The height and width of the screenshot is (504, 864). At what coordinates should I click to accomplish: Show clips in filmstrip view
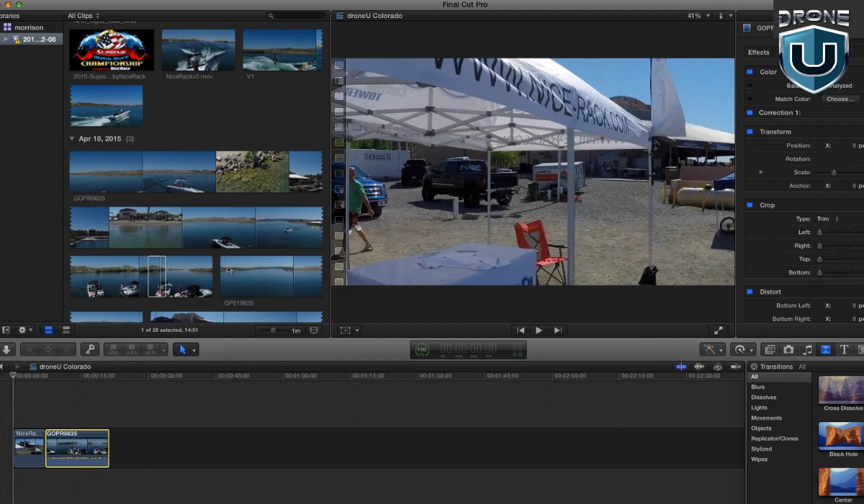(49, 330)
